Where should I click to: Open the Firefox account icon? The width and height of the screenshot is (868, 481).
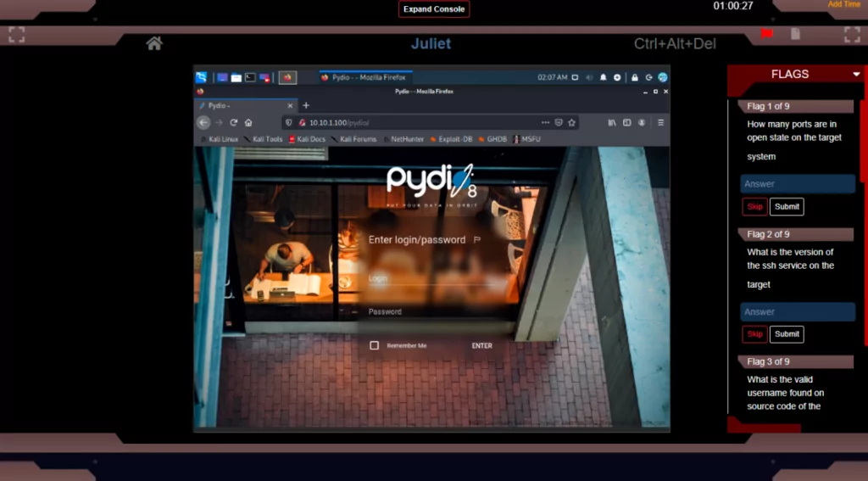[642, 122]
